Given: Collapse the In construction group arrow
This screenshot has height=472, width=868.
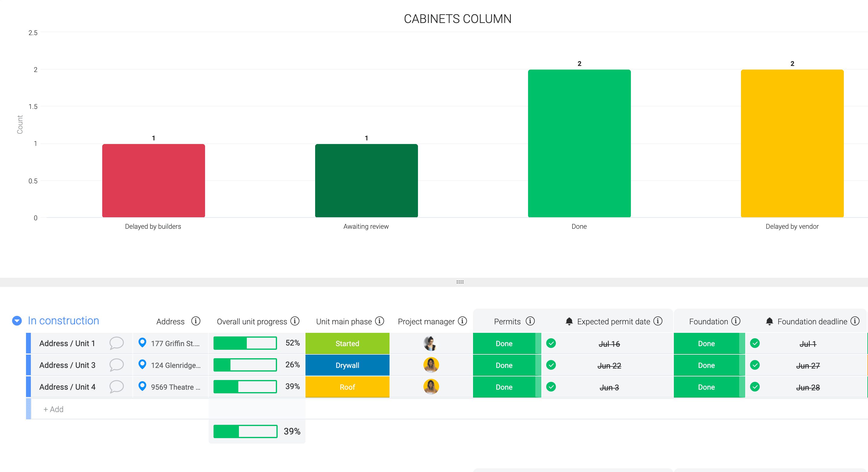Looking at the screenshot, I should pos(17,321).
